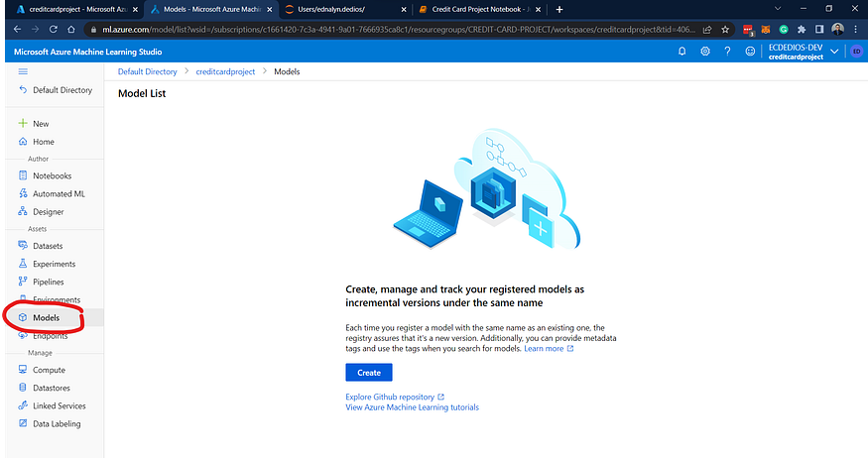Click the Microsoft Azure Machine Learning Studio title

(x=87, y=52)
